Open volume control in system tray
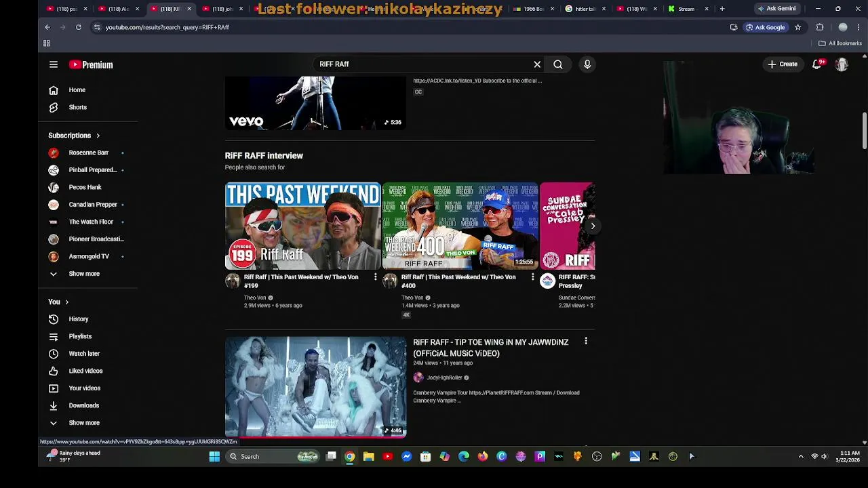This screenshot has height=488, width=868. pos(825,457)
